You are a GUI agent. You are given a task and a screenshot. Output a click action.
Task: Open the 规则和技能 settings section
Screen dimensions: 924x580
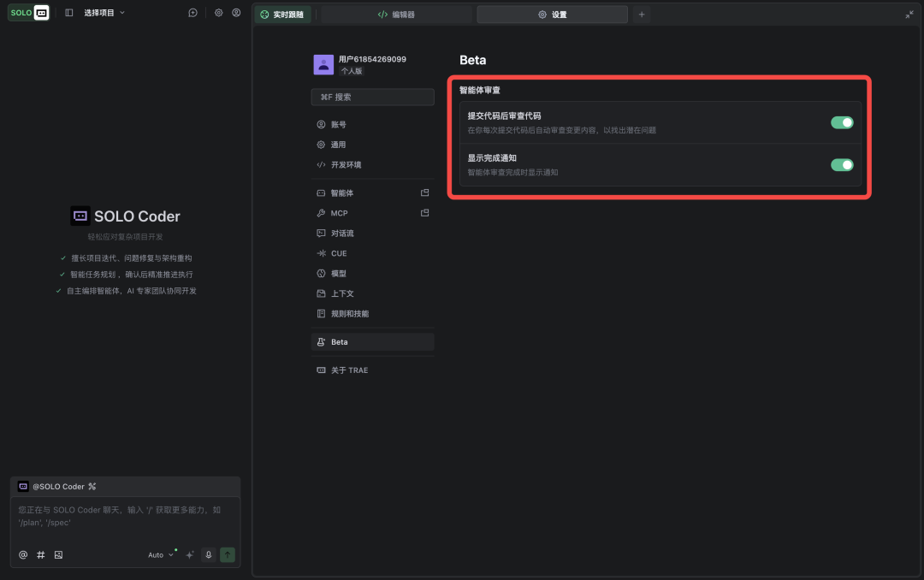[372, 314]
